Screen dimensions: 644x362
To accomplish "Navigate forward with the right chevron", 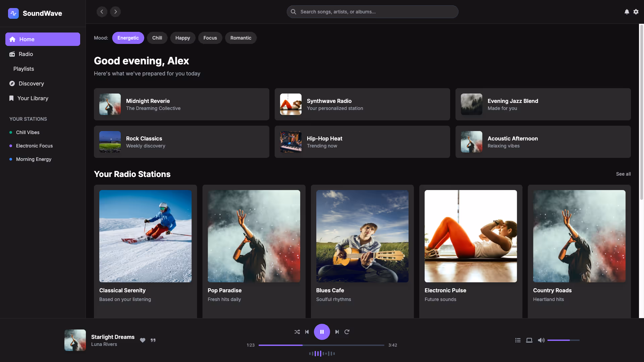I will [115, 12].
